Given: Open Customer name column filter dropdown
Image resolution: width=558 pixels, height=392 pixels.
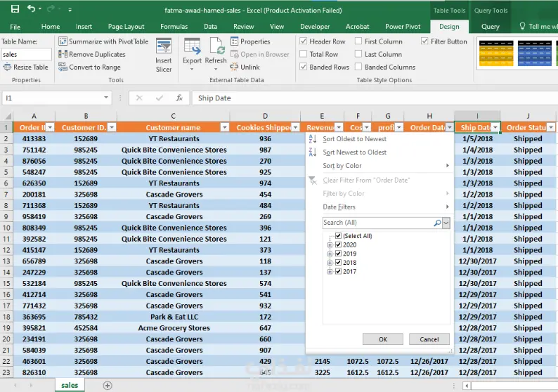Looking at the screenshot, I should pyautogui.click(x=224, y=128).
